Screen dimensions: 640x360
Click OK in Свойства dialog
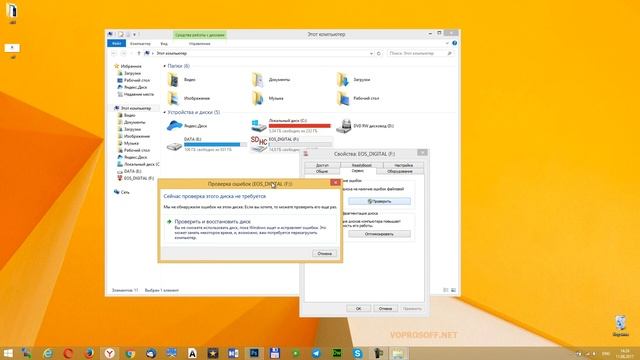pyautogui.click(x=358, y=309)
